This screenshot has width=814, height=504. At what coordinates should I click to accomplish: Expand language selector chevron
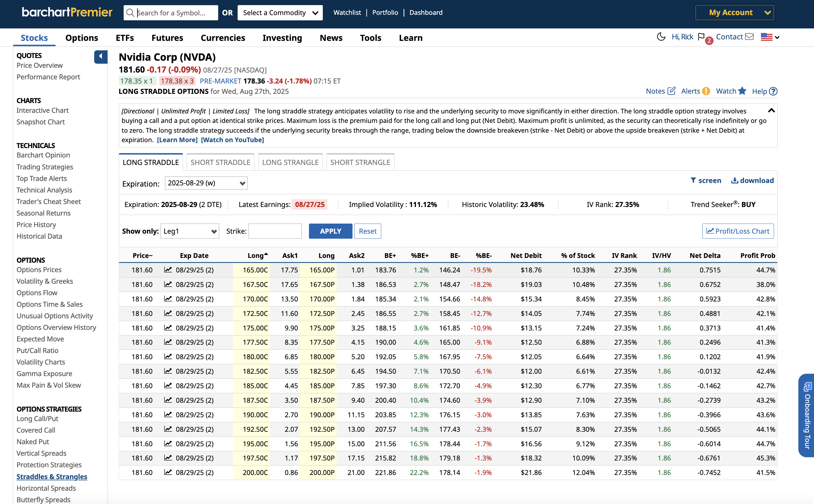point(777,37)
